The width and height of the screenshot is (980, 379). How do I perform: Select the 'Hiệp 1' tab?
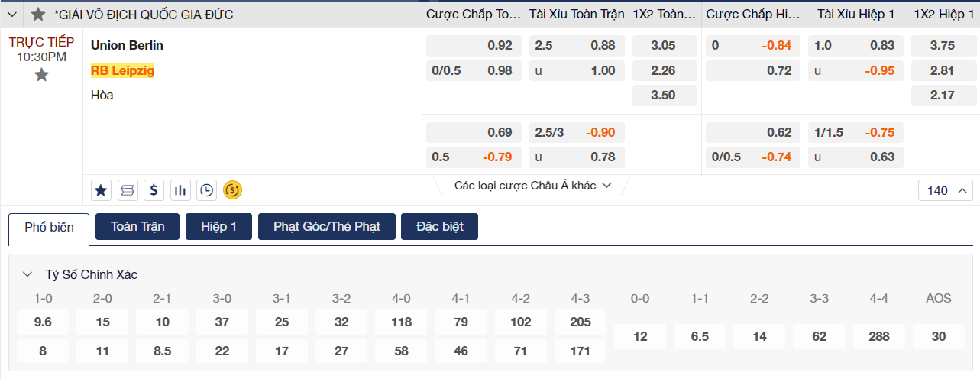(x=218, y=227)
